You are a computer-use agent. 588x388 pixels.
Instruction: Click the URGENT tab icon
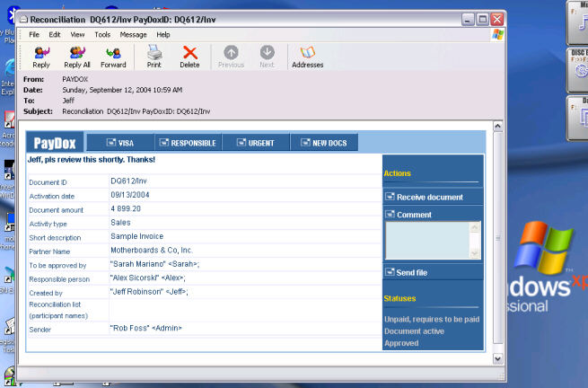point(241,143)
